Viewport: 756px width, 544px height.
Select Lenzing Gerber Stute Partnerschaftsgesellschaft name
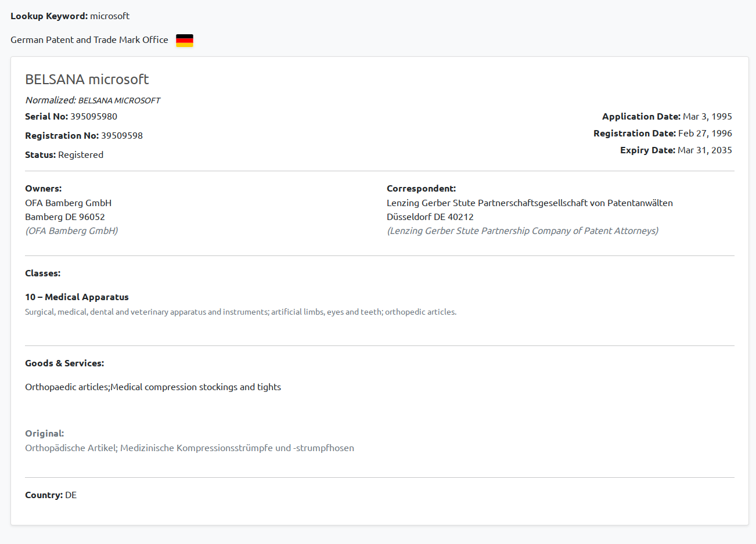point(530,203)
